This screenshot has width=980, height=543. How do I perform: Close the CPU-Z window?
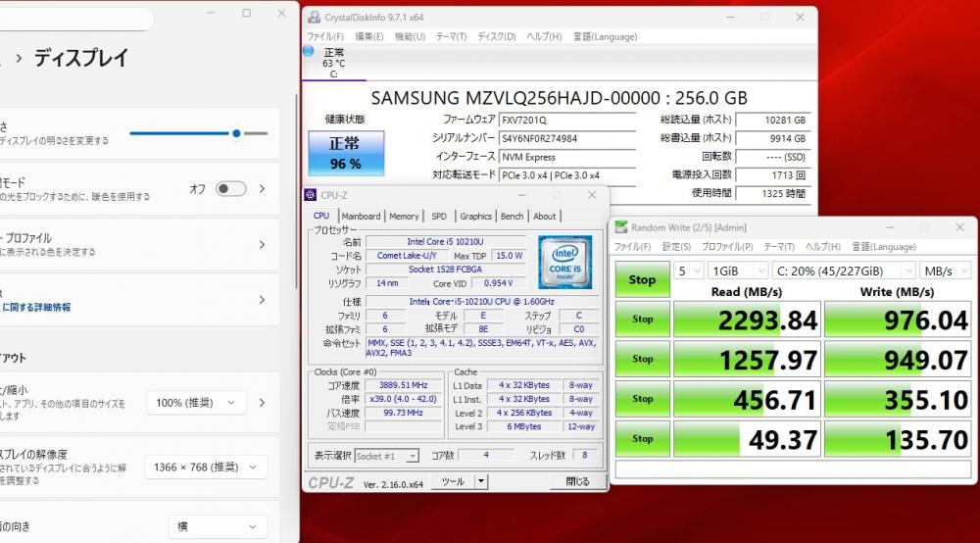pyautogui.click(x=591, y=195)
